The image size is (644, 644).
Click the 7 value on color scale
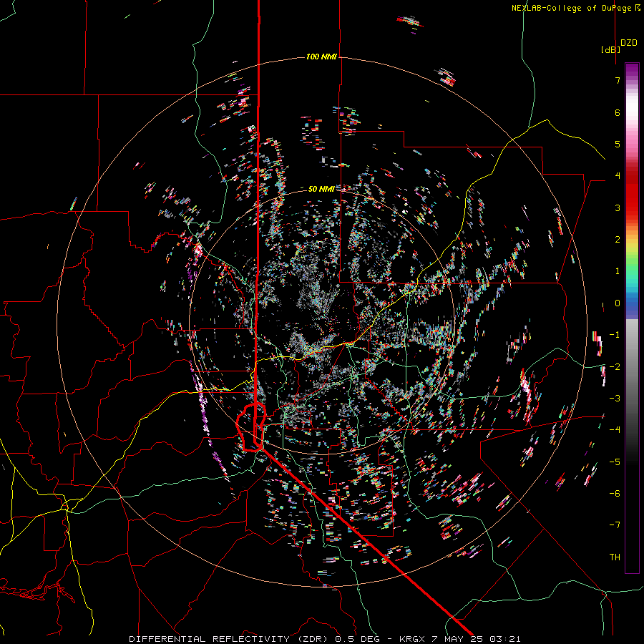618,80
